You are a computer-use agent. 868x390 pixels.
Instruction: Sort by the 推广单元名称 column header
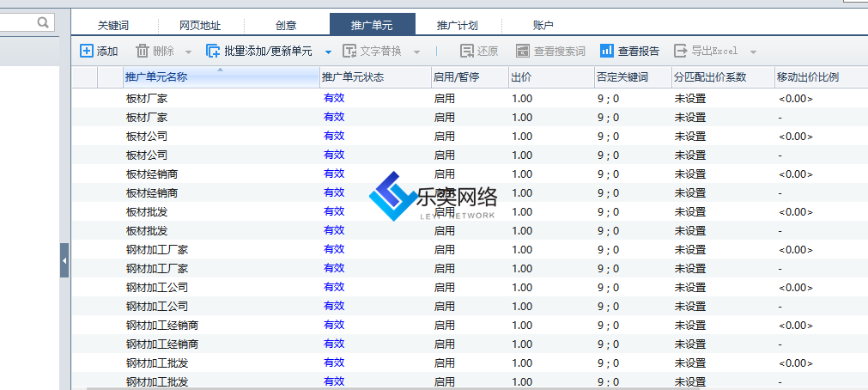tap(222, 77)
